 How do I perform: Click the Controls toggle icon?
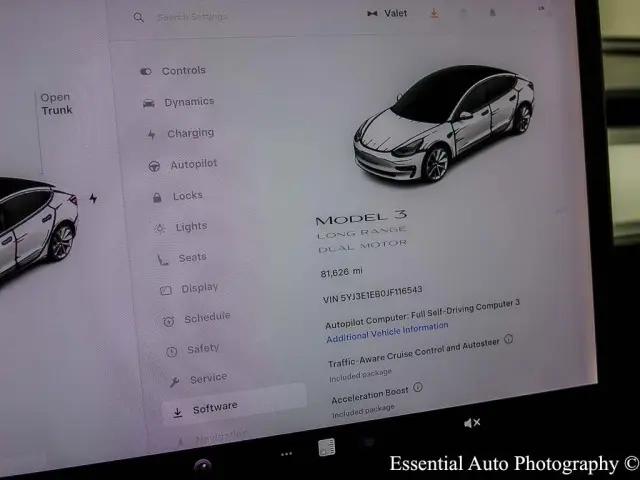[146, 72]
